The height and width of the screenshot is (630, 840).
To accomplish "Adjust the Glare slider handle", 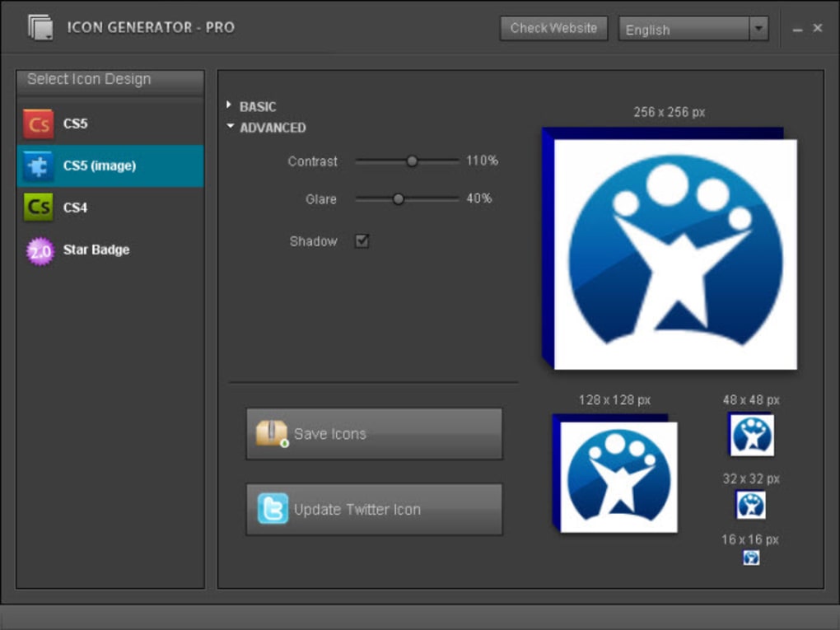I will coord(399,198).
